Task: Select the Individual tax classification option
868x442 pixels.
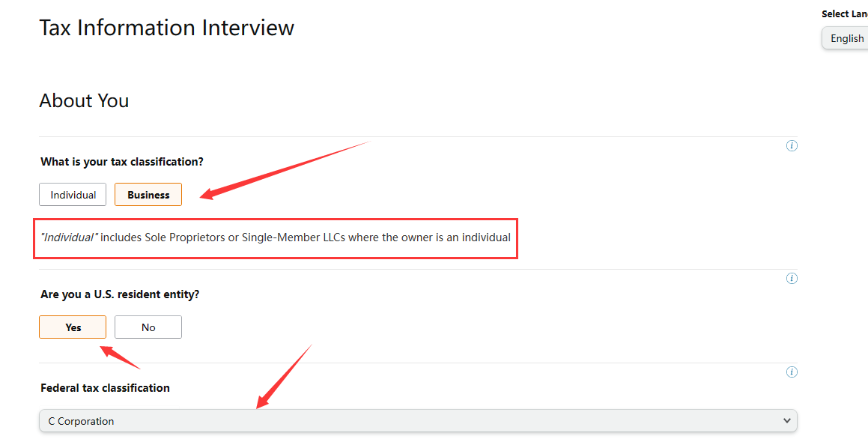Action: pyautogui.click(x=73, y=195)
